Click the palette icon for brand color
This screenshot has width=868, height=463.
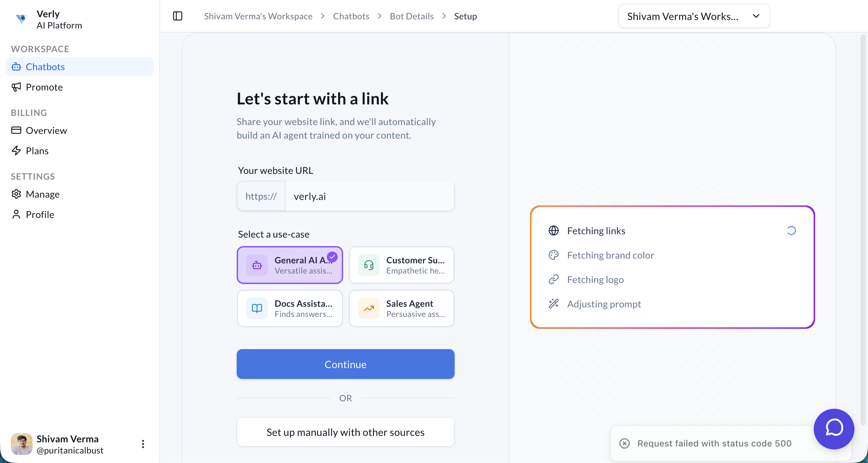pyautogui.click(x=554, y=255)
